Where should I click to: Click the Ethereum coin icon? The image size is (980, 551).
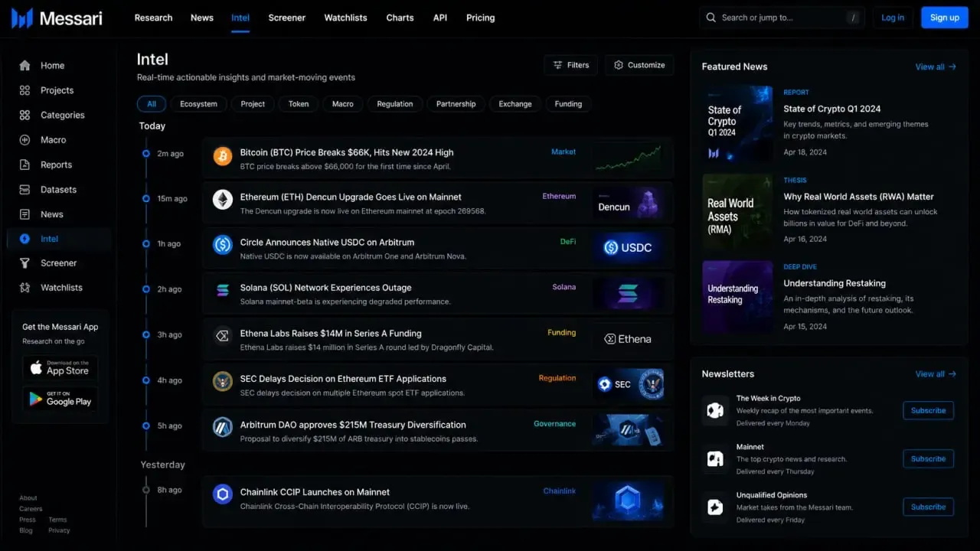223,200
